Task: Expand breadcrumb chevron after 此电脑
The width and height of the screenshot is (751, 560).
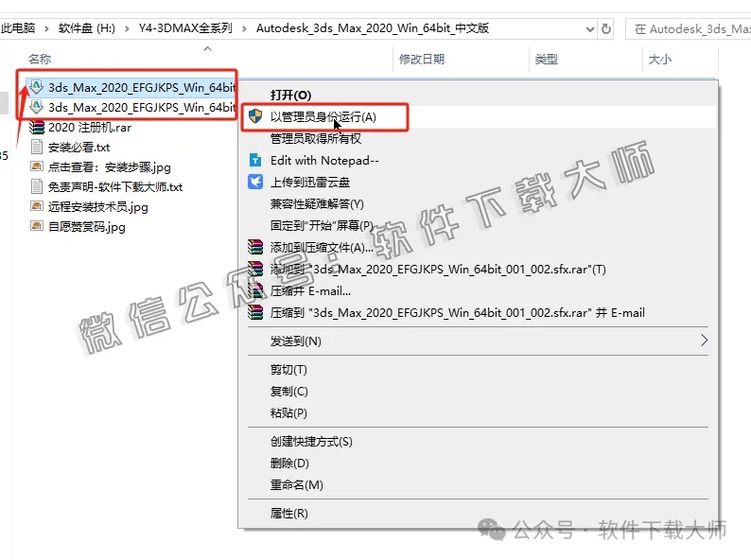Action: click(x=46, y=28)
